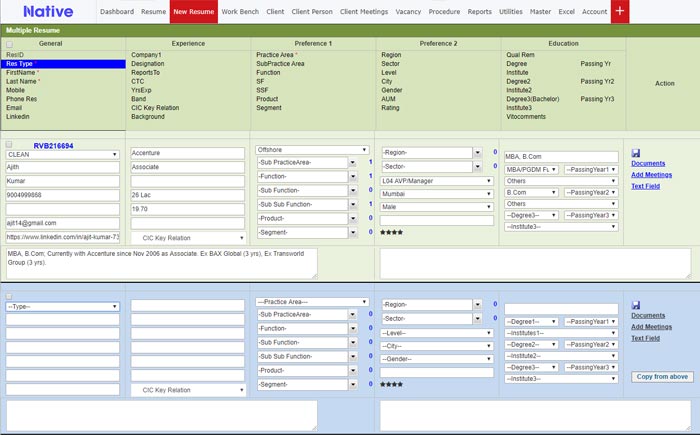This screenshot has width=700, height=435.
Task: Open the -Segment- picker arrow in Ajith's row
Action: click(353, 233)
